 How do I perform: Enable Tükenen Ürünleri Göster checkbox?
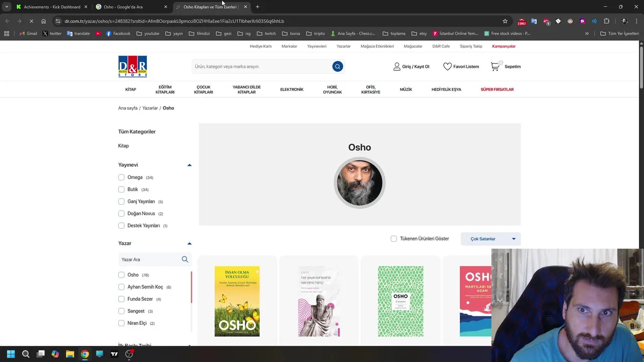pyautogui.click(x=394, y=239)
